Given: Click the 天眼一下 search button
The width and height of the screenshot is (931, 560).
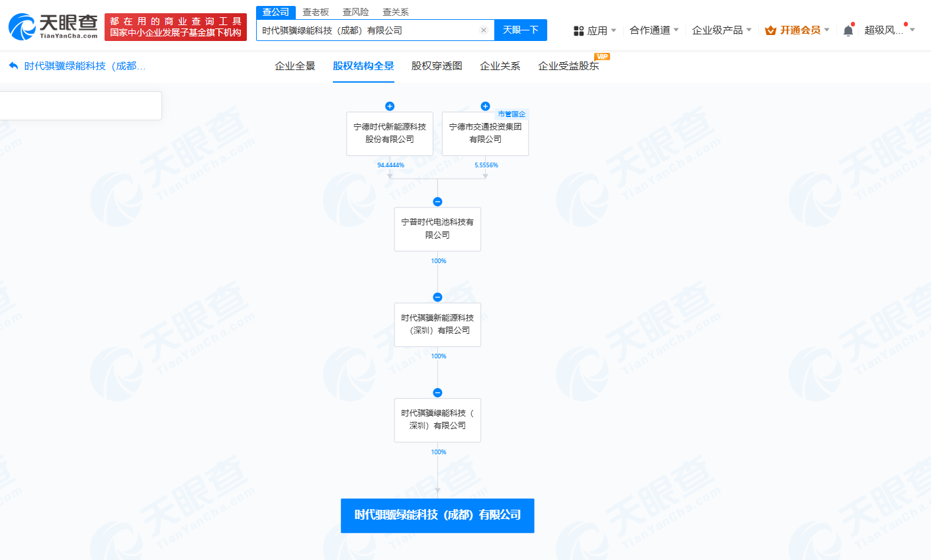Looking at the screenshot, I should coord(521,30).
